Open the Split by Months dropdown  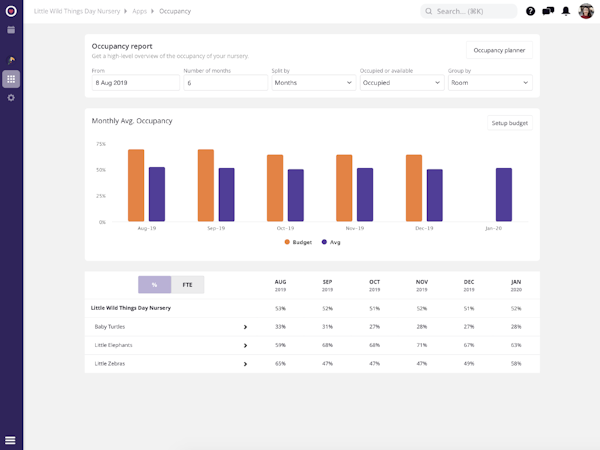click(314, 83)
